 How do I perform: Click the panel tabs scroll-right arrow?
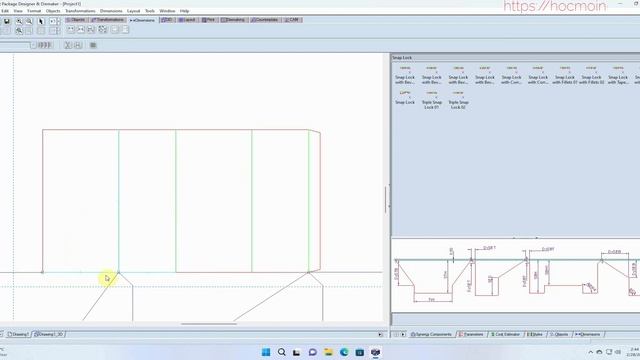tap(403, 334)
